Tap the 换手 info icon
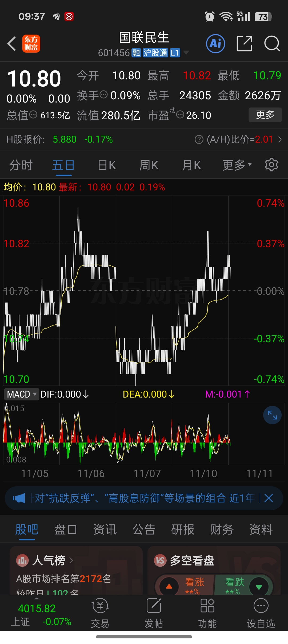The width and height of the screenshot is (288, 644). coord(103,94)
